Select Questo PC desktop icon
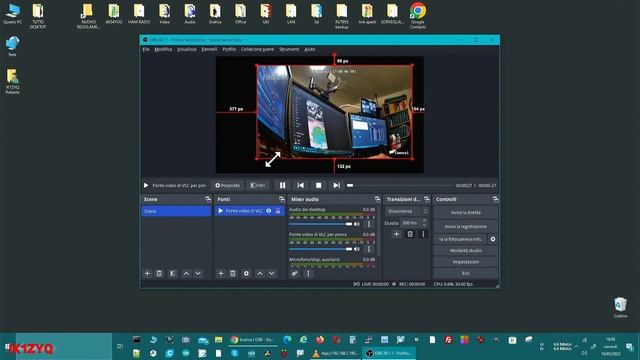 click(x=13, y=14)
